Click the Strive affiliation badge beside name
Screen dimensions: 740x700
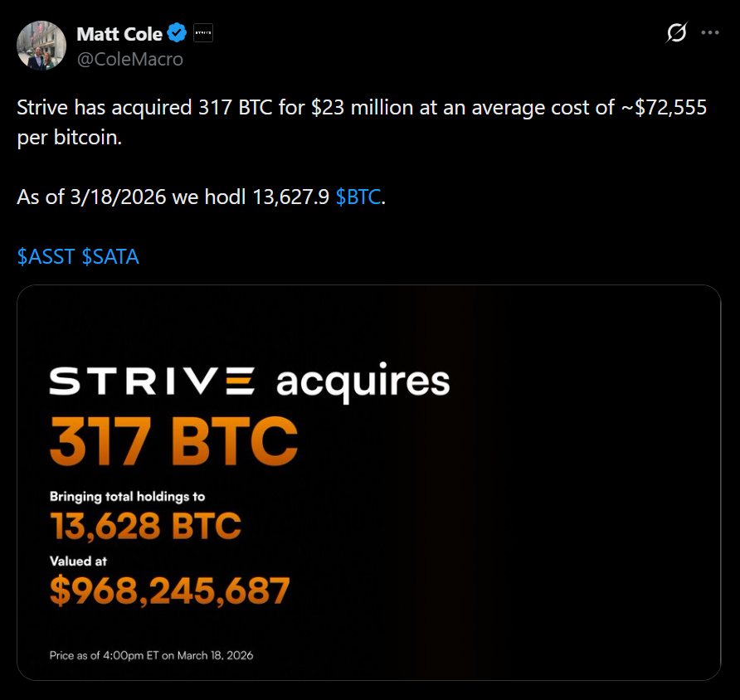tap(203, 34)
